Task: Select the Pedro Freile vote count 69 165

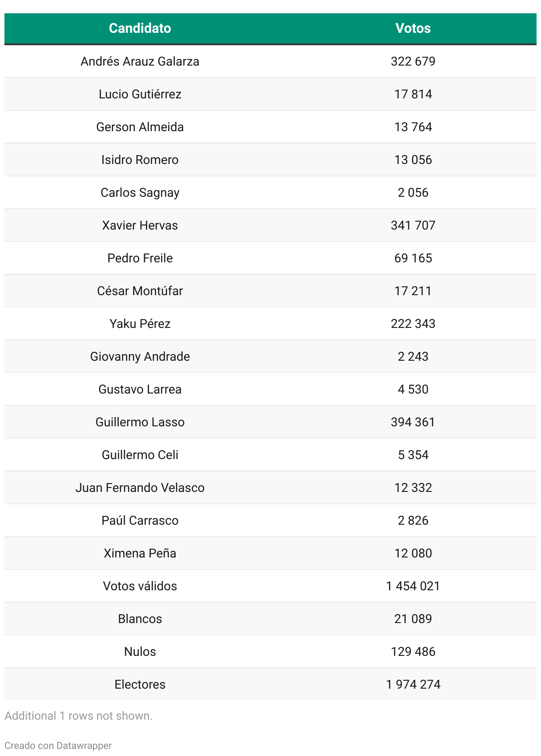Action: (413, 258)
